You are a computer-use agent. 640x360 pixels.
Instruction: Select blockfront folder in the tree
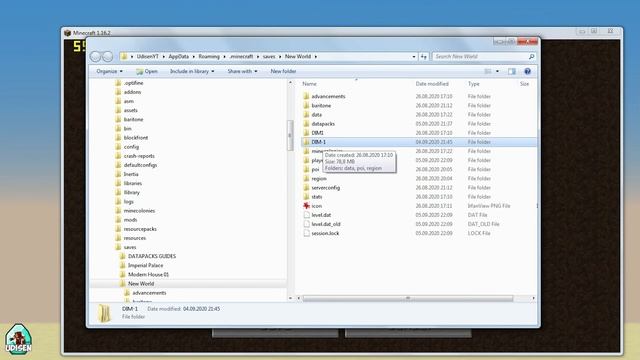136,138
